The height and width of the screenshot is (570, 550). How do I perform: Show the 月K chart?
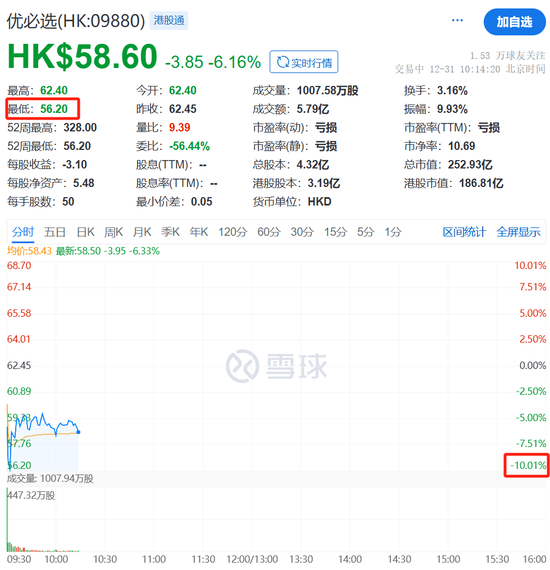click(x=142, y=232)
